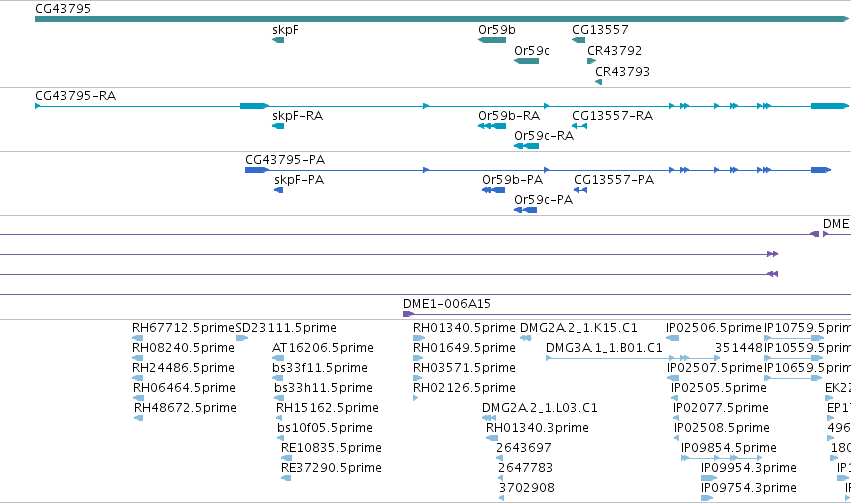Screen dimensions: 851x503
Task: Select the IP02507.5prime EST label
Action: [x=715, y=368]
